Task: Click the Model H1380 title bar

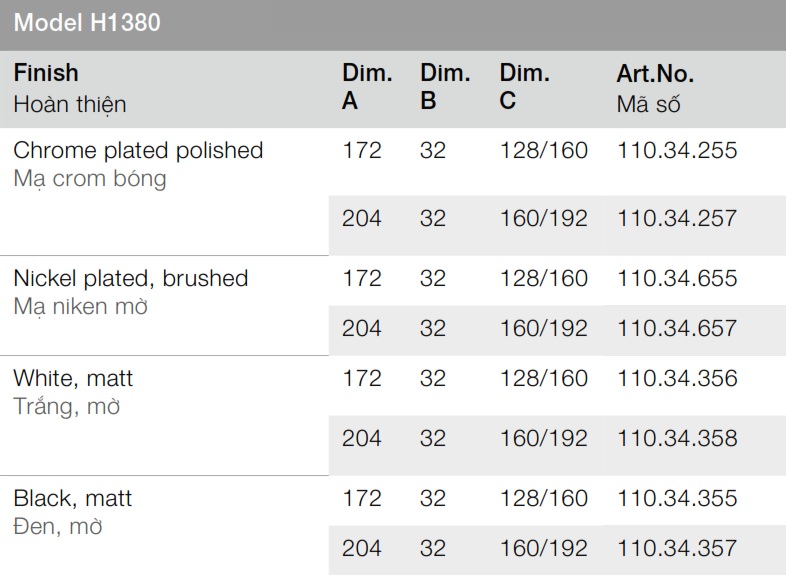Action: tap(86, 23)
